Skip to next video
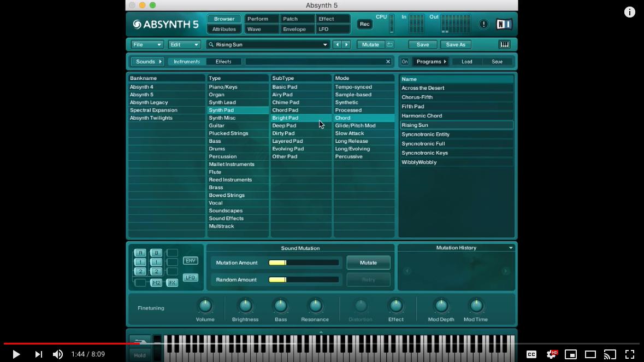The image size is (644, 362). pos(38,354)
